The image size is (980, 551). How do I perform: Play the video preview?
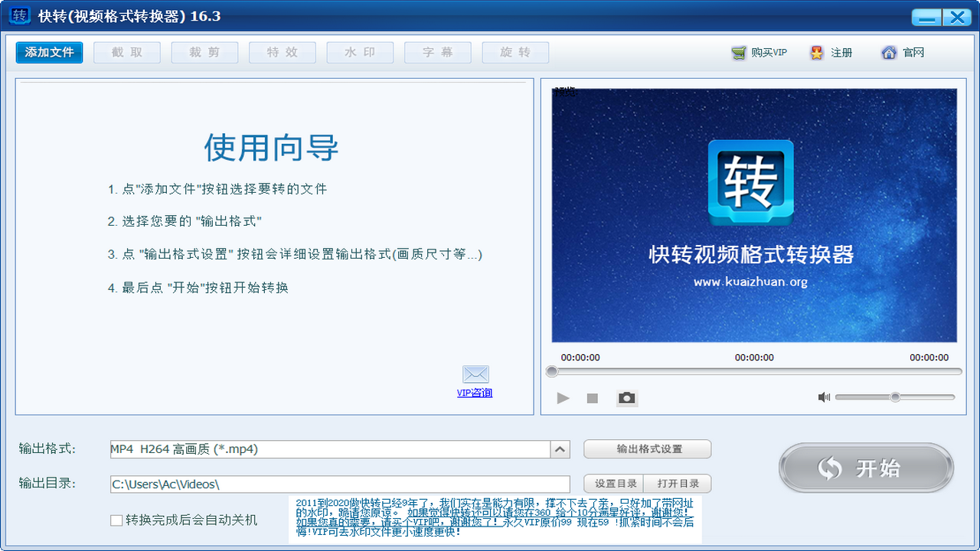(563, 398)
